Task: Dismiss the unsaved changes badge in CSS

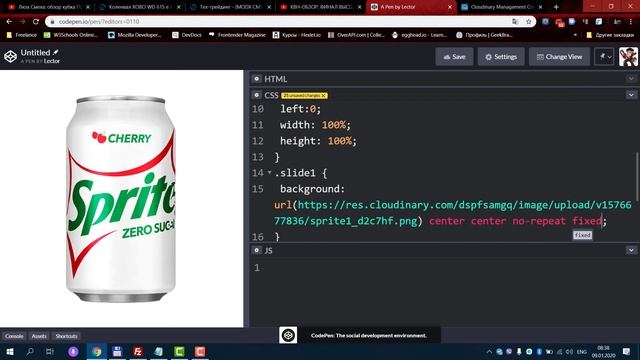Action: (323, 96)
